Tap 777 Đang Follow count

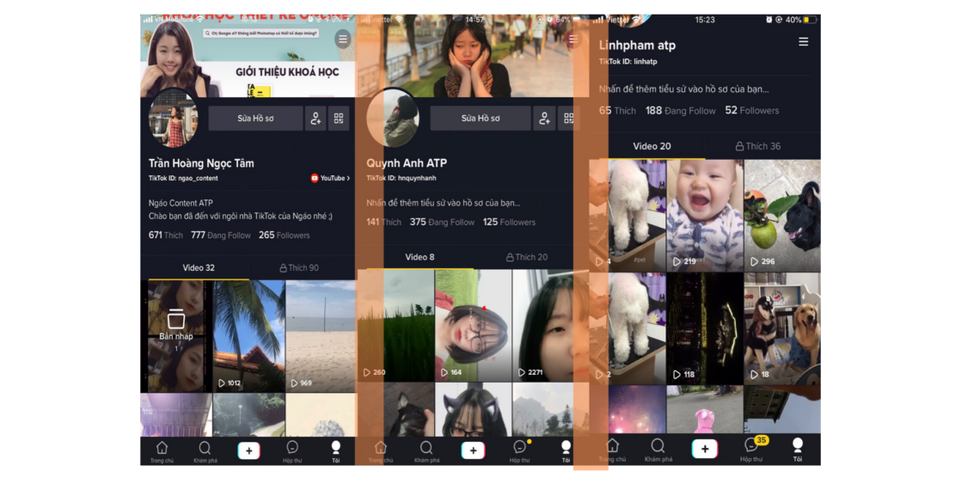[x=221, y=235]
